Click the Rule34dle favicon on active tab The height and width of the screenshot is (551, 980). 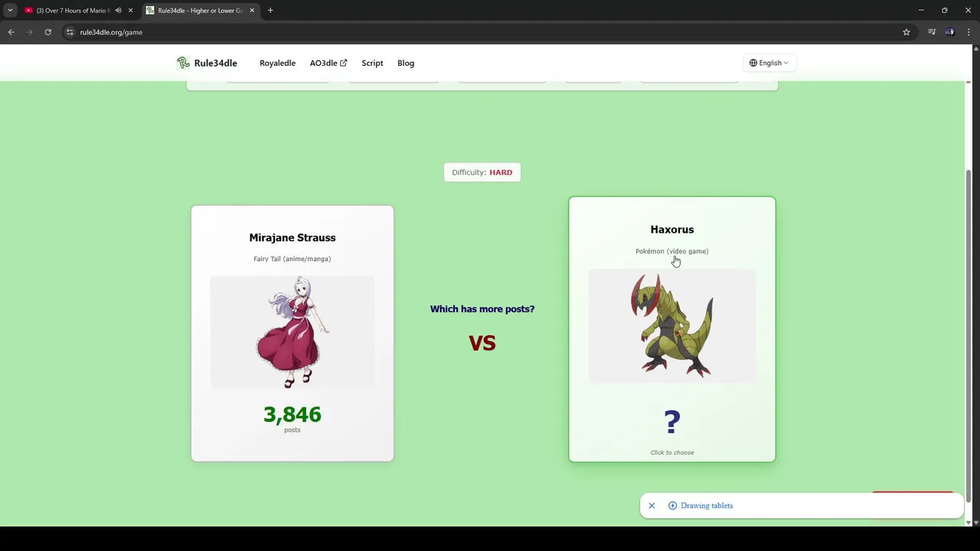point(150,10)
